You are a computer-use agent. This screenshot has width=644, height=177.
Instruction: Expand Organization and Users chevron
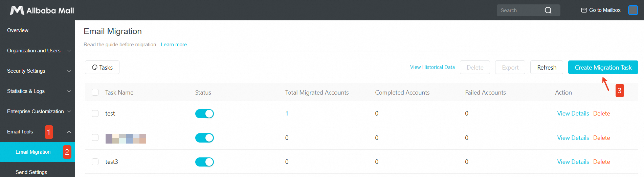[69, 51]
